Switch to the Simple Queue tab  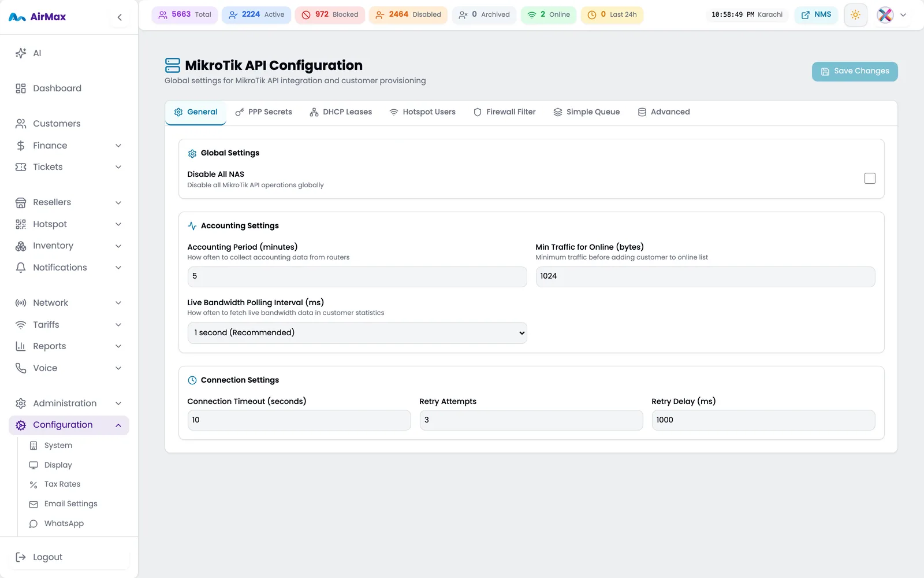(586, 112)
